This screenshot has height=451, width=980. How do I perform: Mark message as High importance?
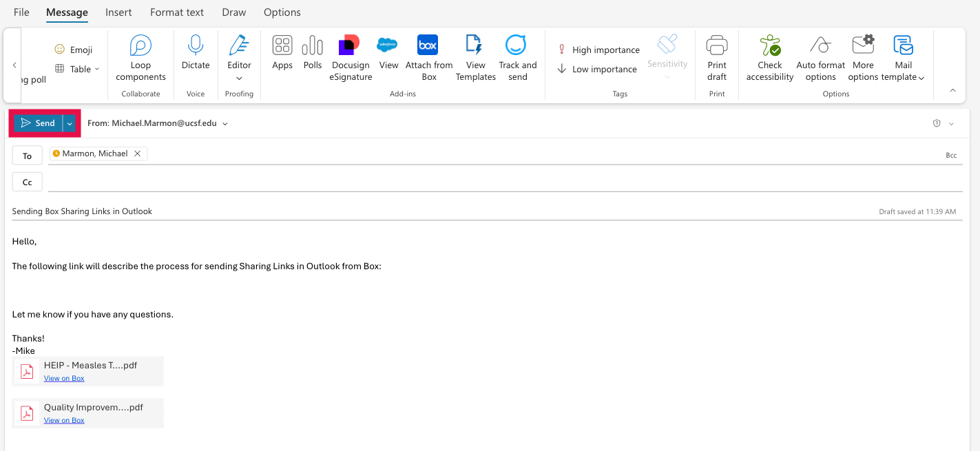coord(598,50)
